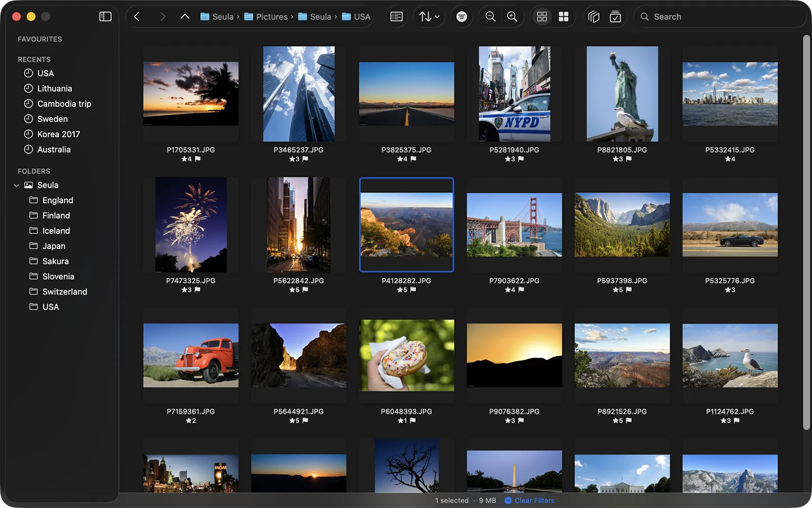Zoom out the thumbnails
812x508 pixels.
490,17
